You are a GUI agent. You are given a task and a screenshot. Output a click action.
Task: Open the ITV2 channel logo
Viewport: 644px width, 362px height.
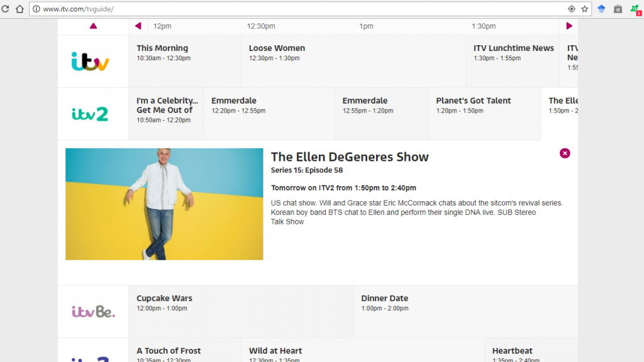90,114
